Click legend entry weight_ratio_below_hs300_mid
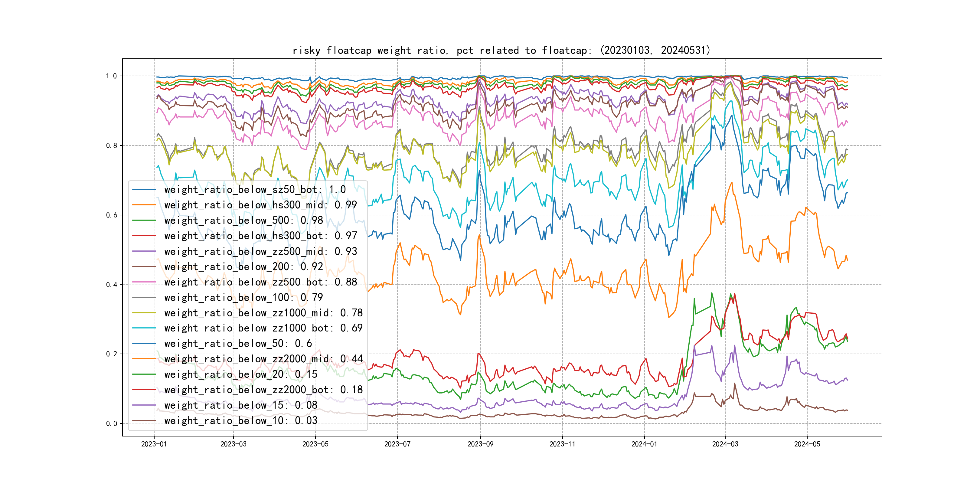Screen dimensions: 980x490 (261, 205)
